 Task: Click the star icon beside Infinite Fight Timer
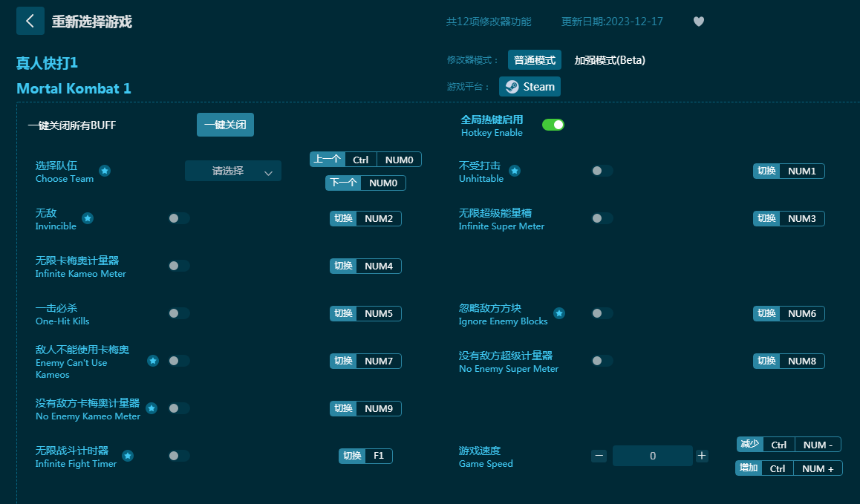(128, 456)
